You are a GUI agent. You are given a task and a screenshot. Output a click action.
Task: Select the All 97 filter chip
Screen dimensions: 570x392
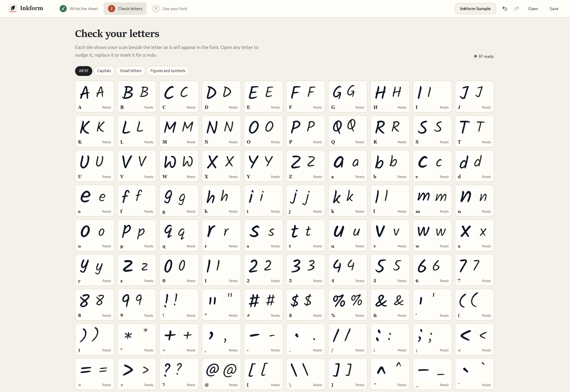click(x=83, y=71)
